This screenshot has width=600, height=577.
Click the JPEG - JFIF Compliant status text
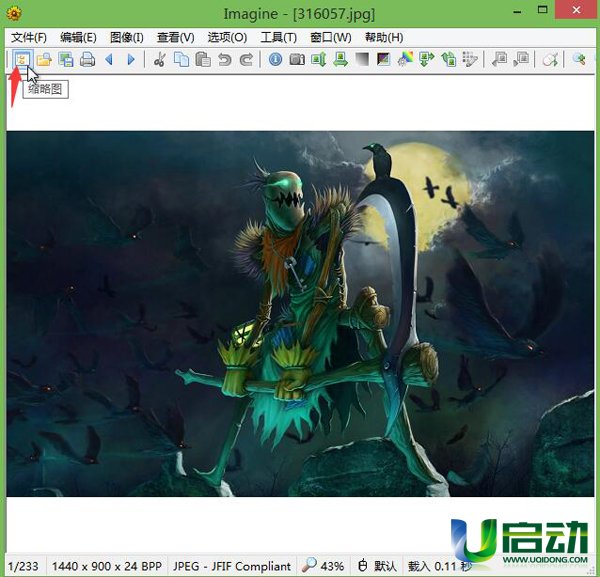[x=232, y=566]
